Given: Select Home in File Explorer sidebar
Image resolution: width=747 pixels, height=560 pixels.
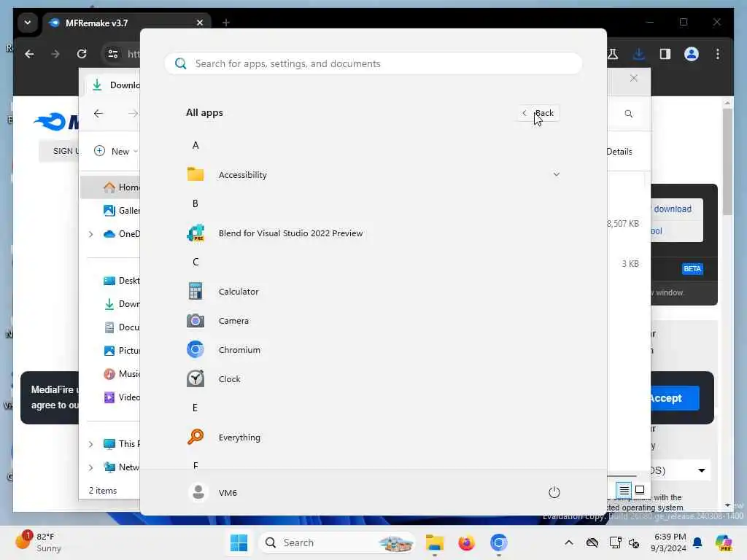Looking at the screenshot, I should tap(111, 187).
